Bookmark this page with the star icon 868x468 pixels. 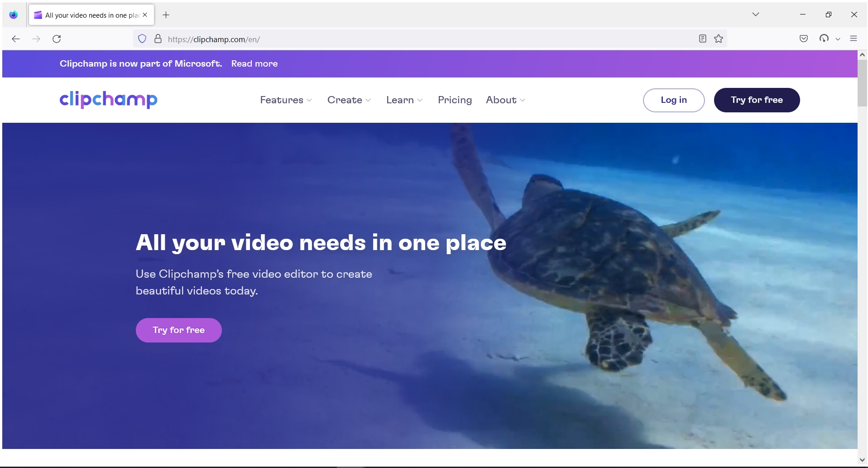click(719, 39)
